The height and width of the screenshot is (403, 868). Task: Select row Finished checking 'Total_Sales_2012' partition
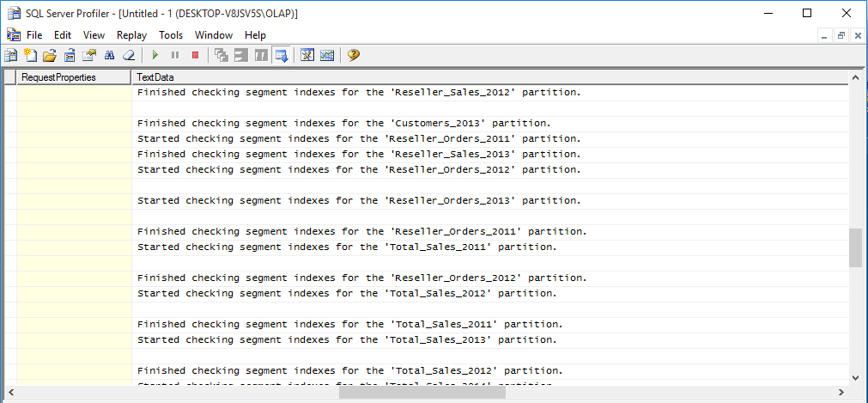point(426,371)
